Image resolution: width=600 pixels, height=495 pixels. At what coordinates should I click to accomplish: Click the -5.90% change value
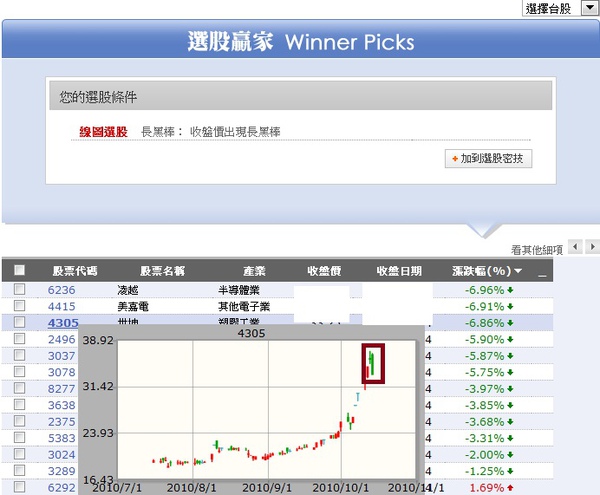click(x=484, y=339)
